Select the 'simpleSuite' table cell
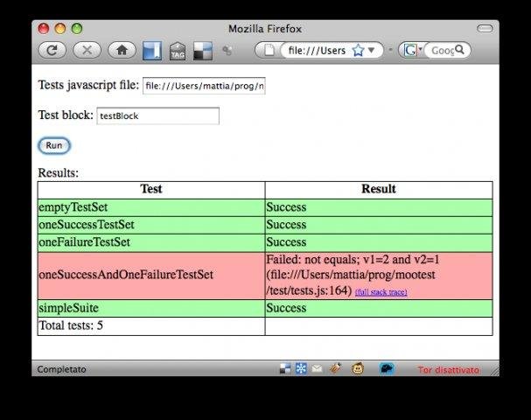This screenshot has height=420, width=531. tap(151, 308)
